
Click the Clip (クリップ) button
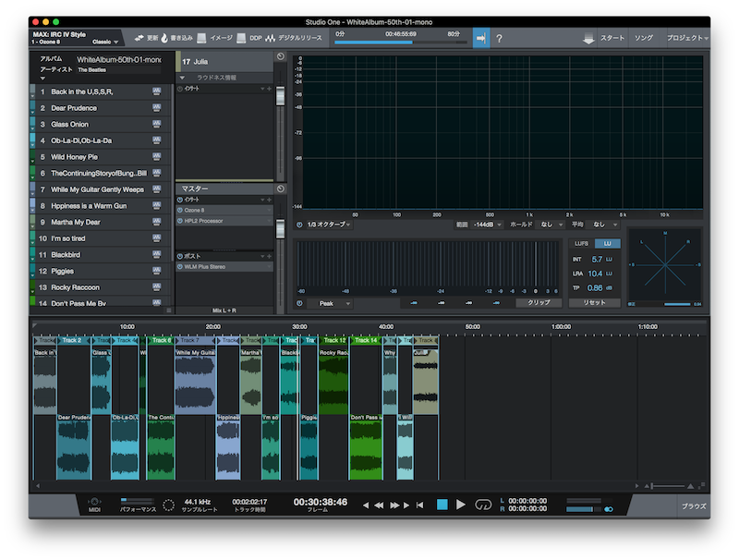(539, 302)
